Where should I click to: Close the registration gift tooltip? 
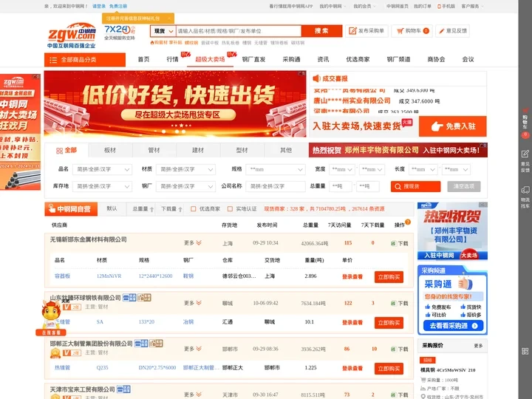coord(169,18)
